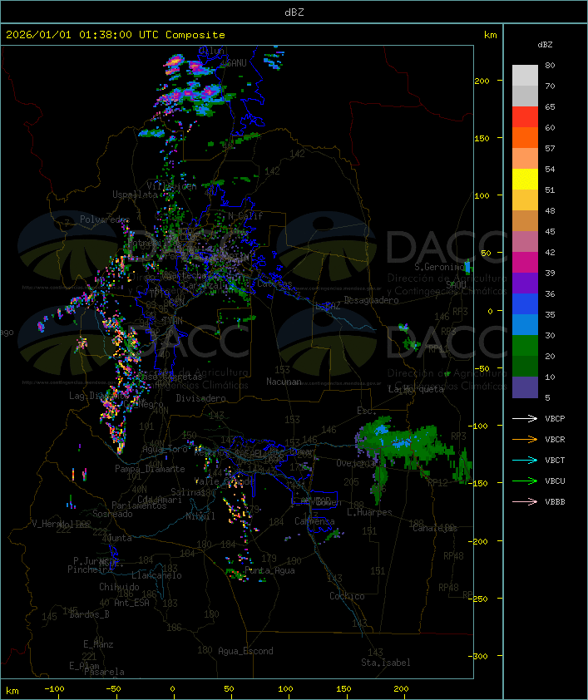The width and height of the screenshot is (588, 700).
Task: Select the Divisadero map label
Action: 200,397
